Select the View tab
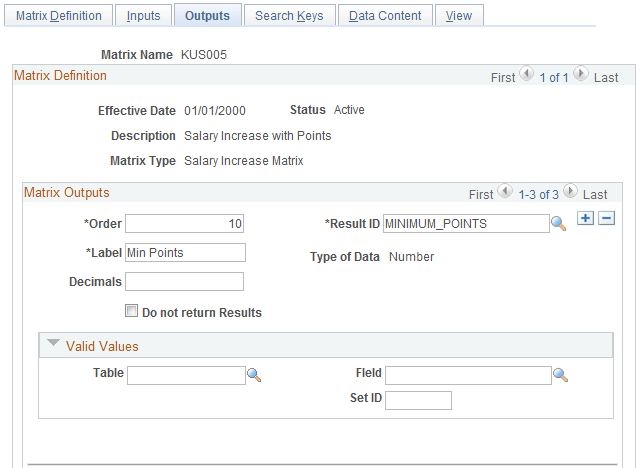The image size is (642, 468). 459,16
